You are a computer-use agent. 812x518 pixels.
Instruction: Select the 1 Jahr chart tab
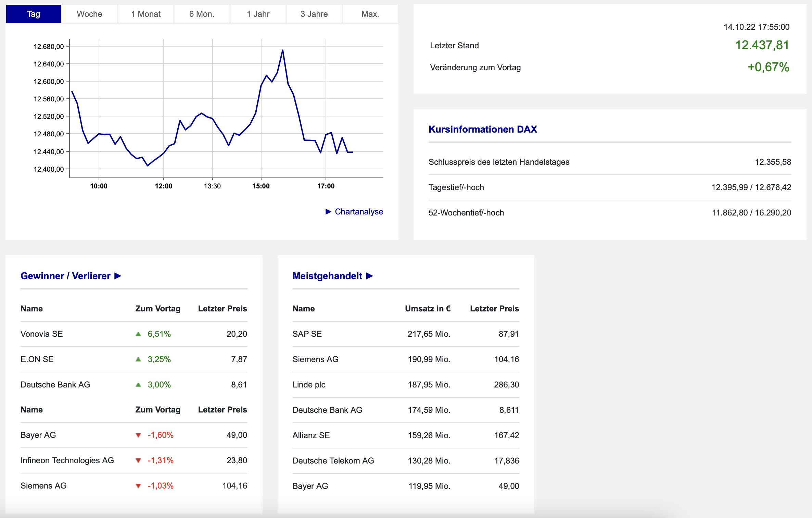point(258,14)
